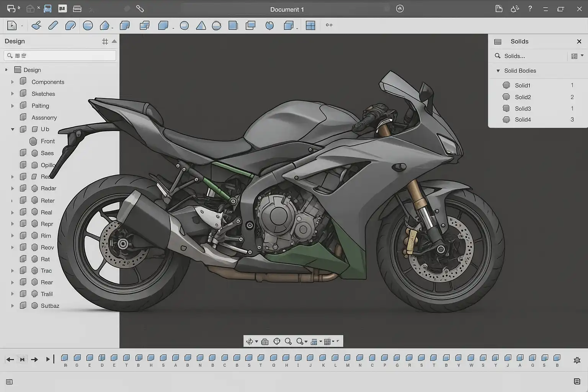The image size is (588, 392).
Task: Click the help question mark icon
Action: point(530,9)
